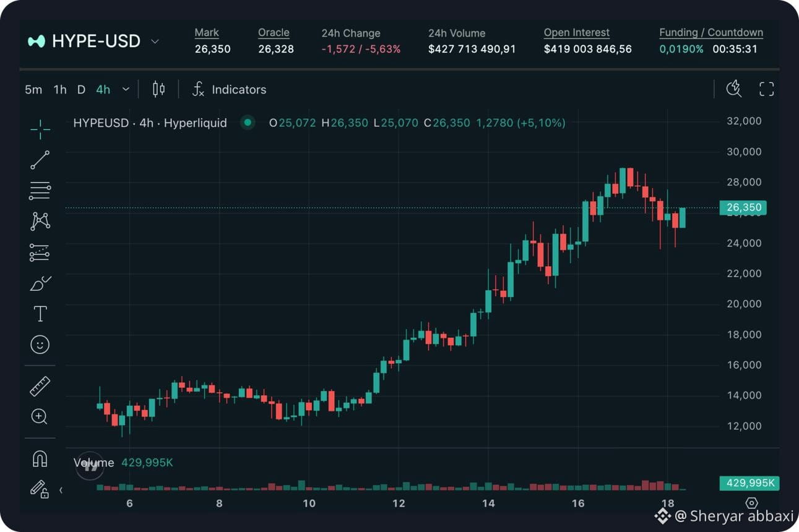Select the Text annotation tool

40,314
